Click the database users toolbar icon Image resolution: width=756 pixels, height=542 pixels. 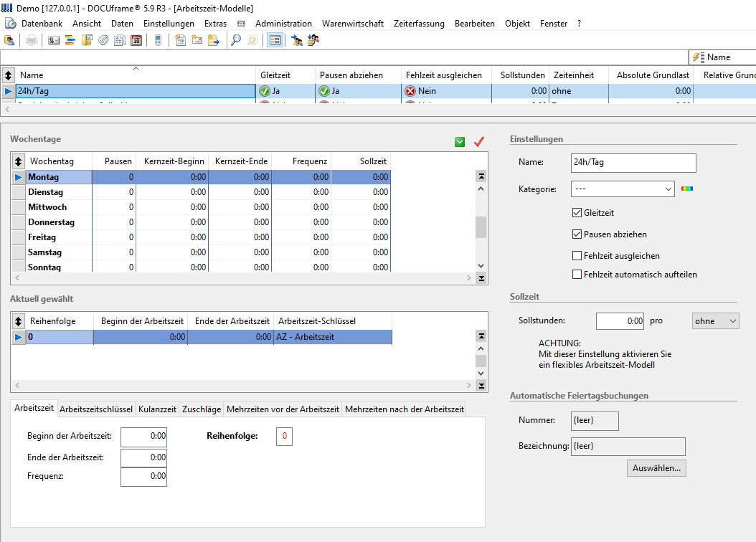[x=9, y=40]
